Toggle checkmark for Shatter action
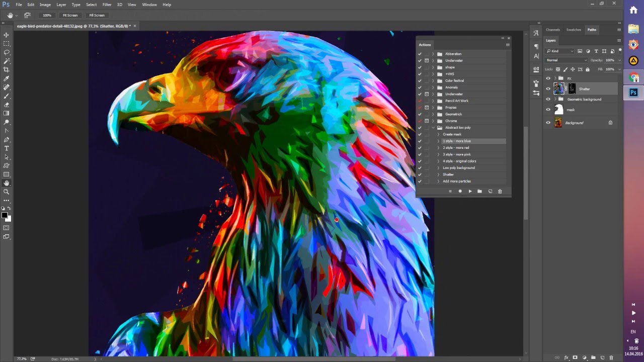 pyautogui.click(x=420, y=174)
